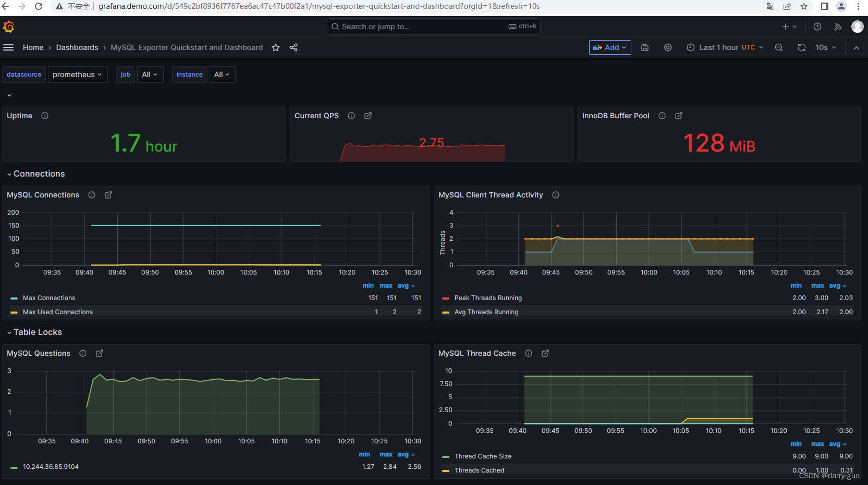Show info for InnoDB Buffer Pool panel

click(662, 116)
